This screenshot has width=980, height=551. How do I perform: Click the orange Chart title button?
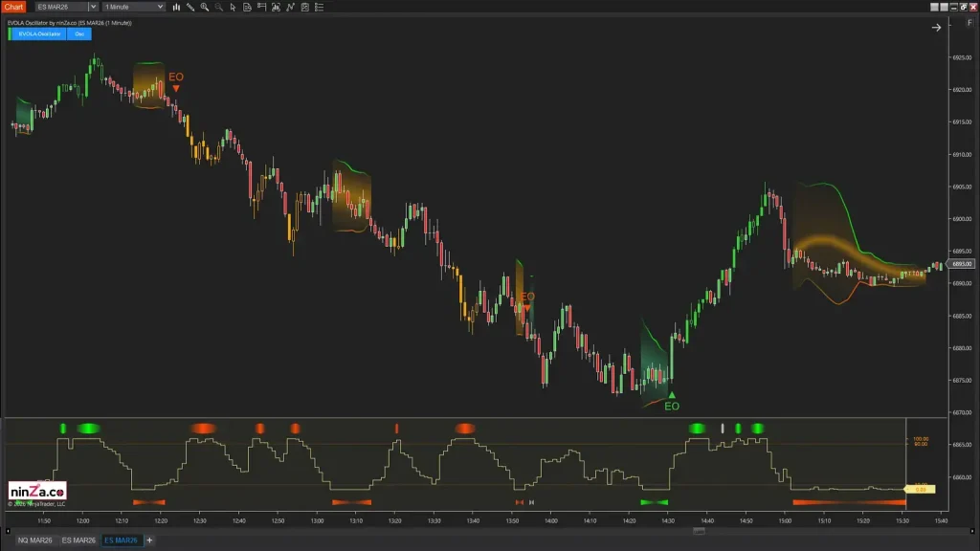click(x=13, y=7)
